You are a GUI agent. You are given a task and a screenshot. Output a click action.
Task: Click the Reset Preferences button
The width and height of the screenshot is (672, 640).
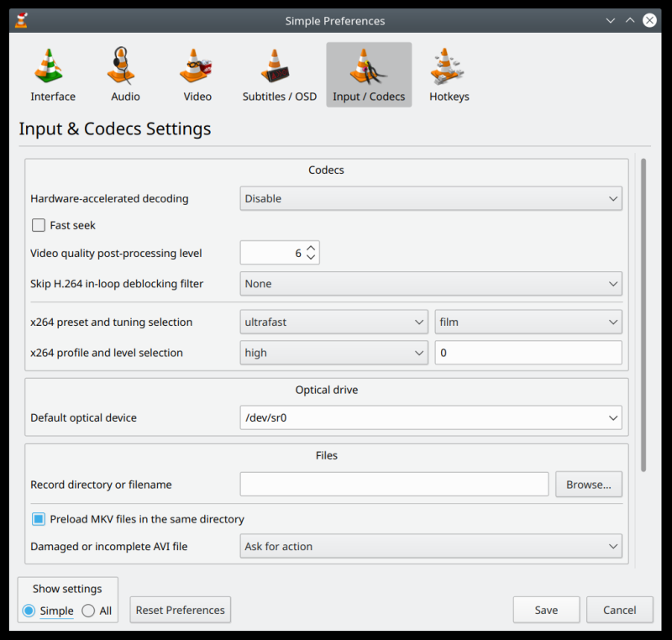(x=180, y=610)
